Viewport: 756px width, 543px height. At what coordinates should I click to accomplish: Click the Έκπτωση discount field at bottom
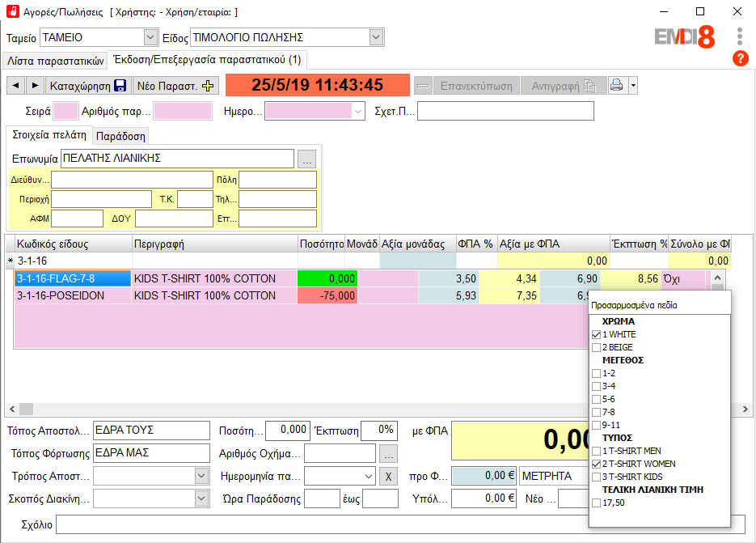click(379, 431)
